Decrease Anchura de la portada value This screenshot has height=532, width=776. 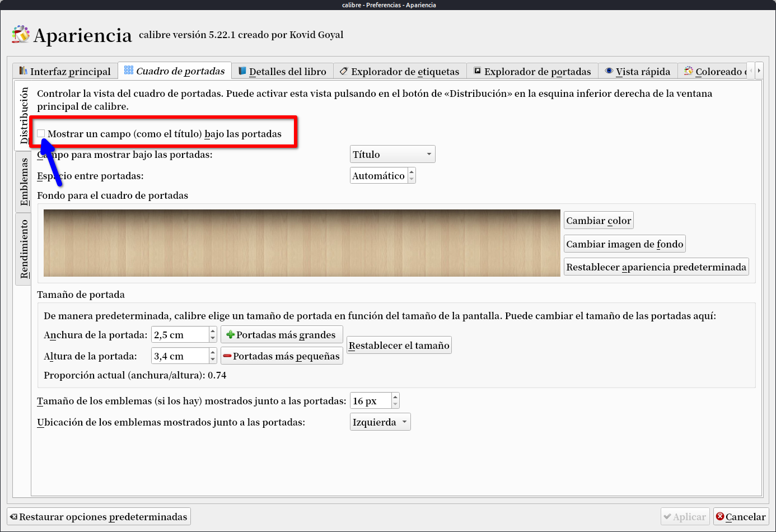213,338
